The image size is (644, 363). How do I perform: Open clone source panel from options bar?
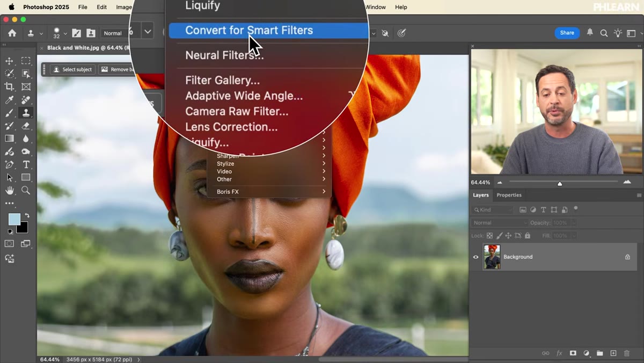[91, 33]
